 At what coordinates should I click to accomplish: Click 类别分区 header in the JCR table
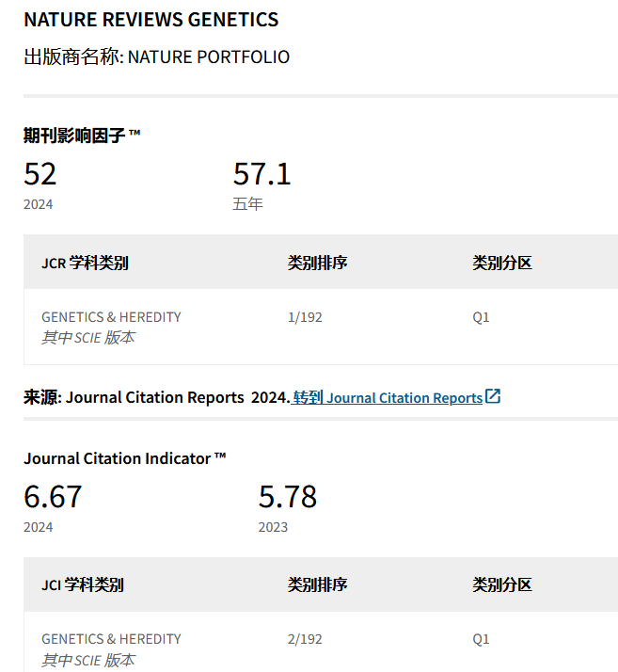point(501,263)
